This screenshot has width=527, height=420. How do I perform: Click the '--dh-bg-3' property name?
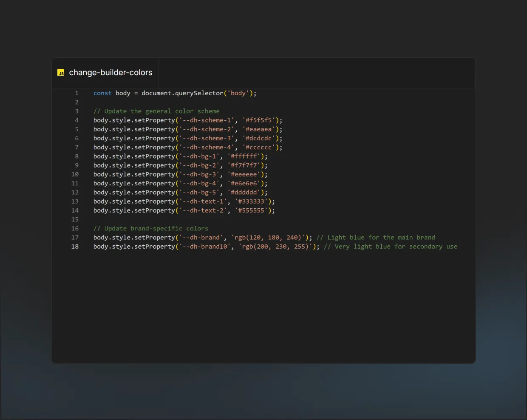click(x=199, y=174)
